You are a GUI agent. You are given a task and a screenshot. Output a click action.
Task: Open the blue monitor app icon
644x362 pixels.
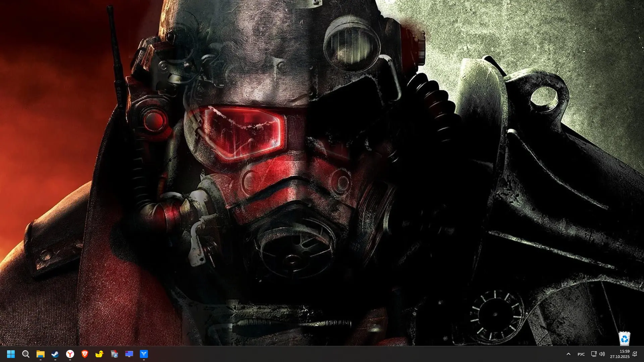129,354
